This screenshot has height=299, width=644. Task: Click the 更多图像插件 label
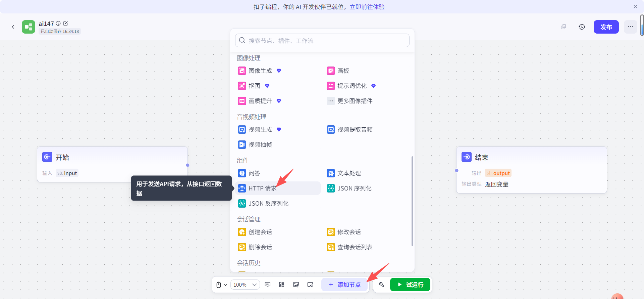click(x=355, y=101)
